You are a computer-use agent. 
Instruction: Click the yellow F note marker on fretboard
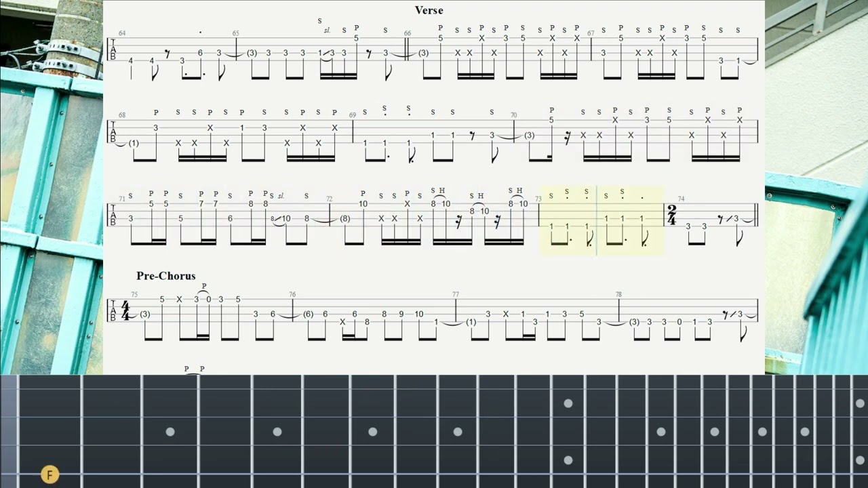49,475
